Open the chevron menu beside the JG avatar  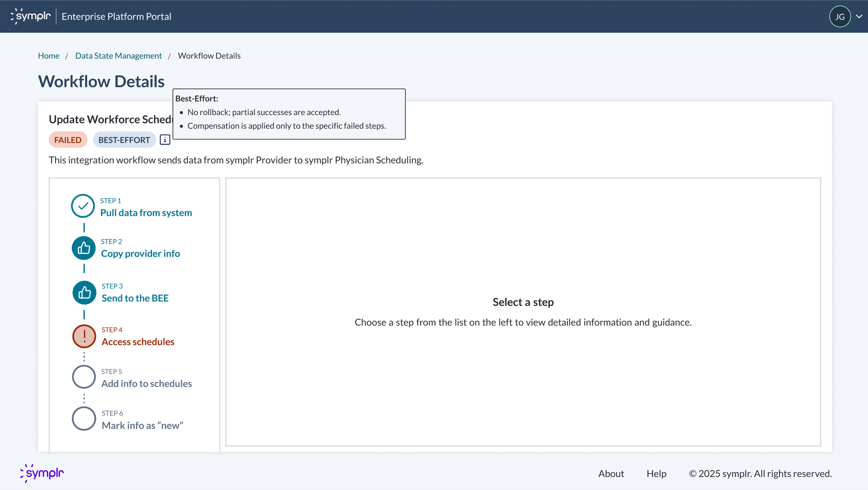[x=859, y=17]
